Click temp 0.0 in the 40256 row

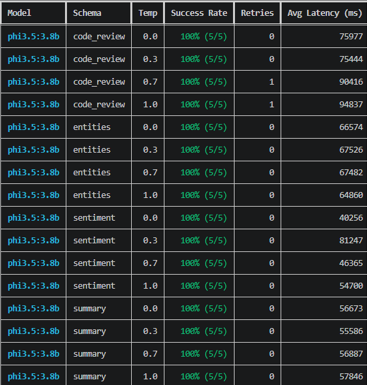pos(150,218)
